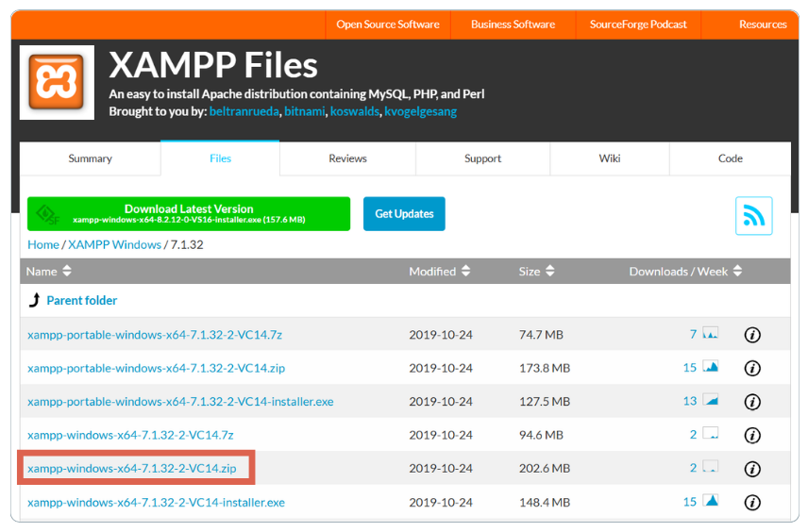This screenshot has height=532, width=808.
Task: Open the Resources menu
Action: coord(763,25)
